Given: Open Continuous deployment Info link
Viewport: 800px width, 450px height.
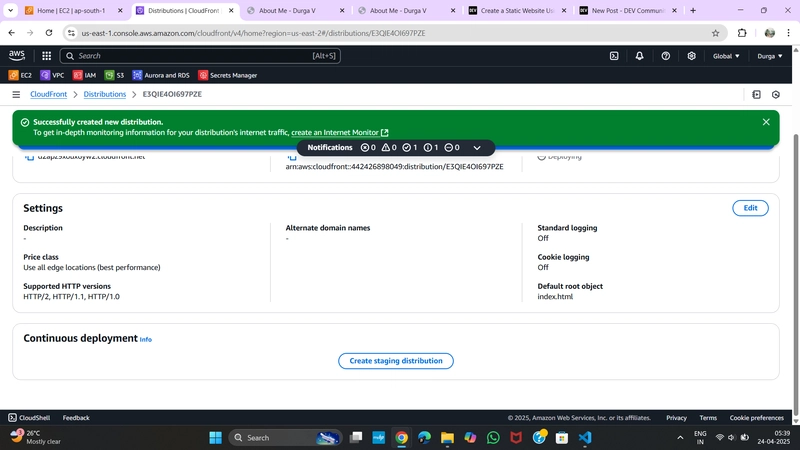Looking at the screenshot, I should click(145, 339).
